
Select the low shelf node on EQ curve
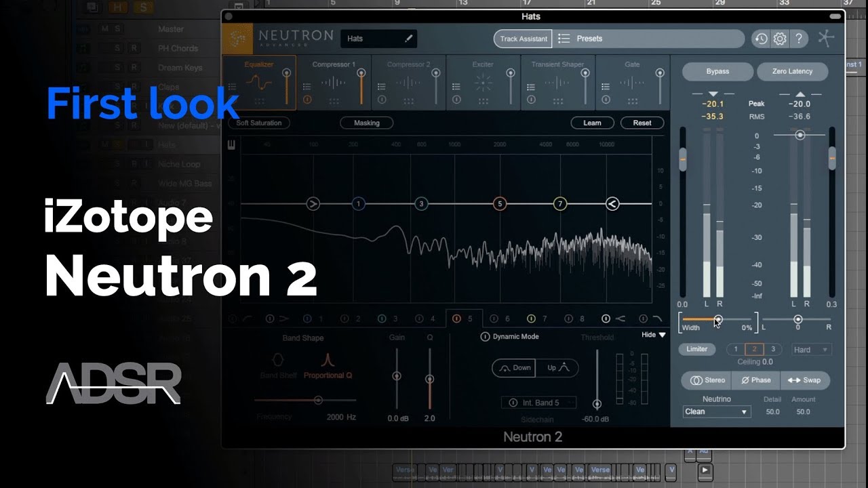pyautogui.click(x=313, y=203)
